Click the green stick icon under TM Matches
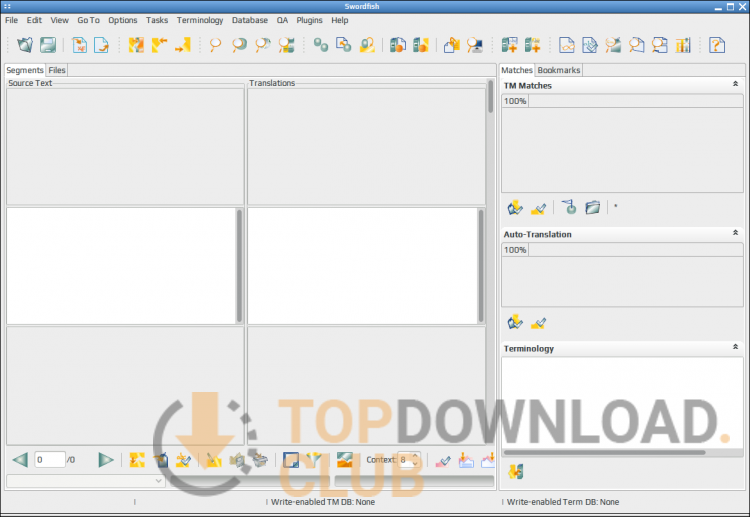This screenshot has width=750, height=517. pyautogui.click(x=569, y=208)
